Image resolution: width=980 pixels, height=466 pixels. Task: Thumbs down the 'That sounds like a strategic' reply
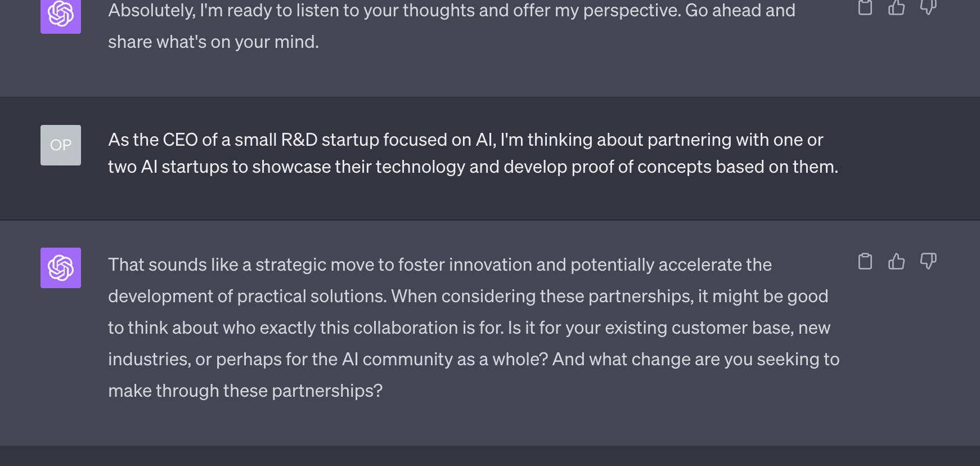928,261
